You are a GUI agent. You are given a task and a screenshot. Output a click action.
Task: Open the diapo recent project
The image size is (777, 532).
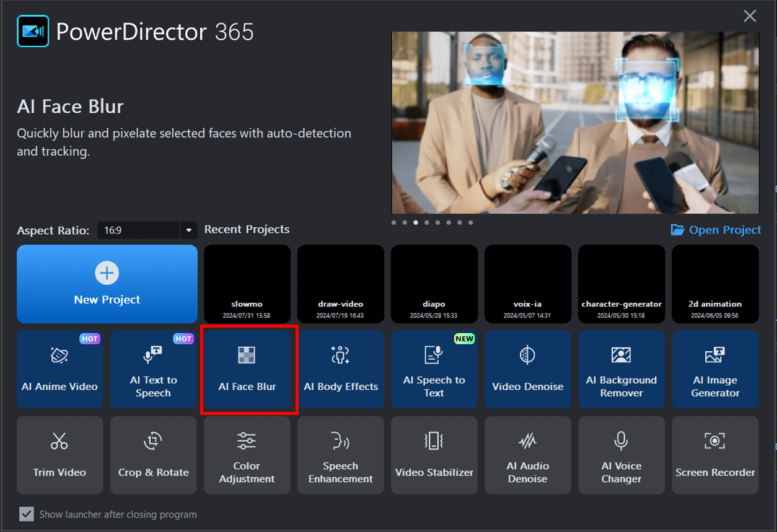[x=434, y=284]
